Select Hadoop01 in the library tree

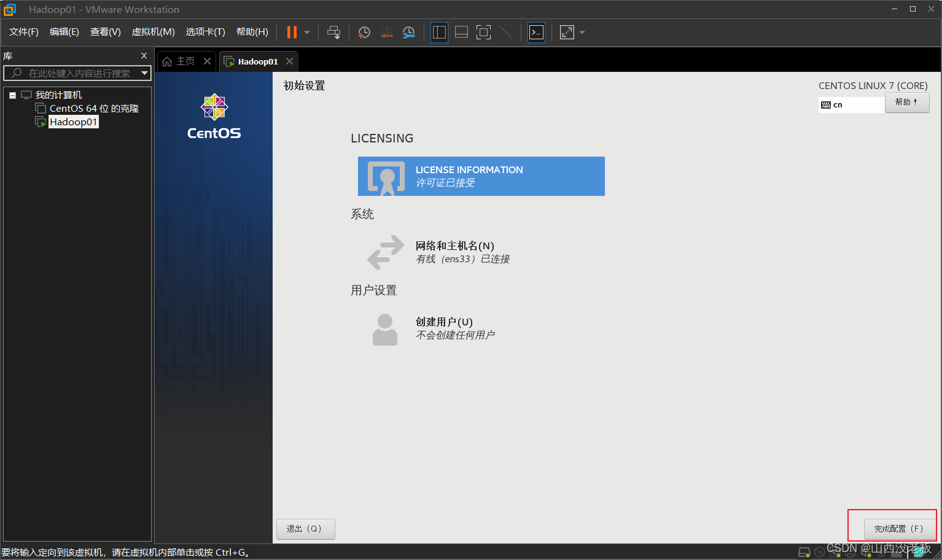[73, 122]
